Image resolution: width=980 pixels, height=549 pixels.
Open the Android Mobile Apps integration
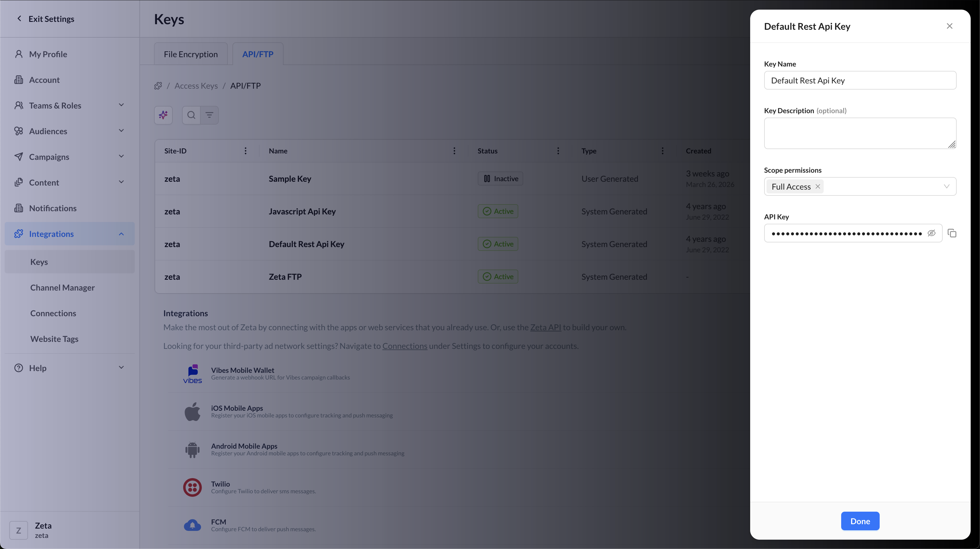(x=244, y=446)
